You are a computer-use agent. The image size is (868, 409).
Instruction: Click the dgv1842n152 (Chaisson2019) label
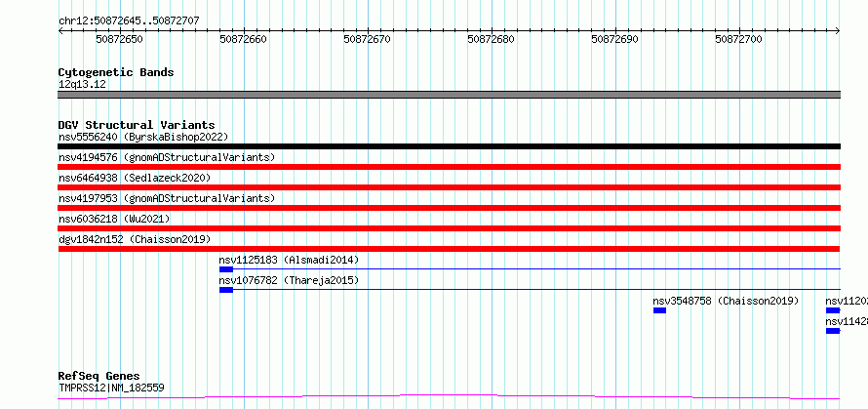pos(135,239)
